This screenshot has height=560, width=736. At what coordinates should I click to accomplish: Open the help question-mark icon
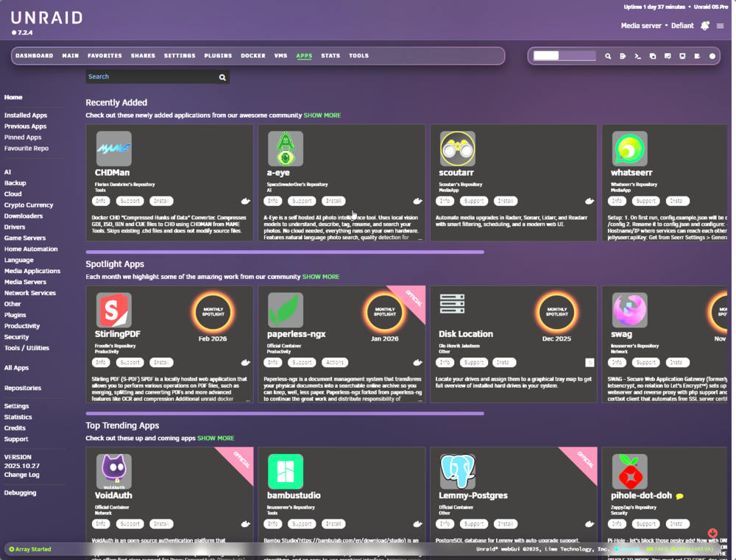click(712, 56)
